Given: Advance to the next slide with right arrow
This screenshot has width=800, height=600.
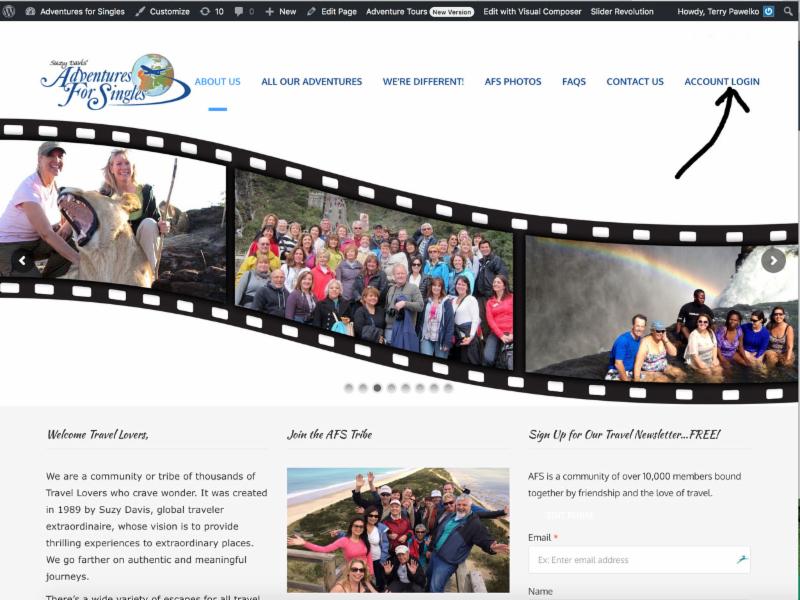Looking at the screenshot, I should point(773,260).
